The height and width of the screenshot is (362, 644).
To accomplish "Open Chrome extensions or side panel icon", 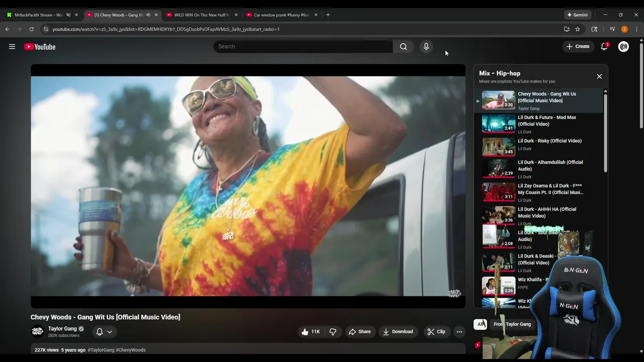I will (x=594, y=29).
